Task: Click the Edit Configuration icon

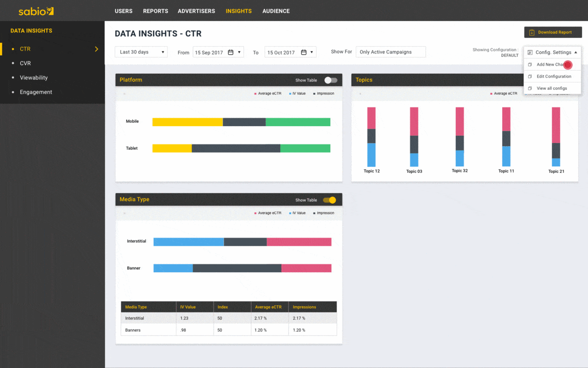Action: (530, 77)
